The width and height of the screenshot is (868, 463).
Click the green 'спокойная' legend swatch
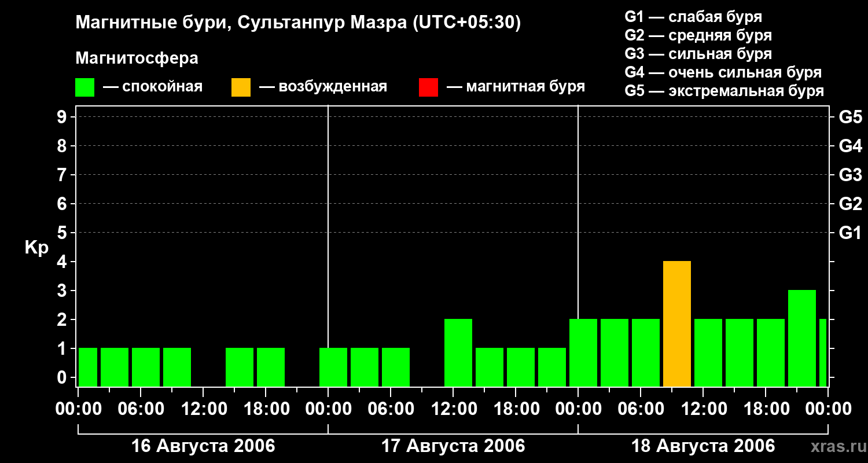coord(84,87)
